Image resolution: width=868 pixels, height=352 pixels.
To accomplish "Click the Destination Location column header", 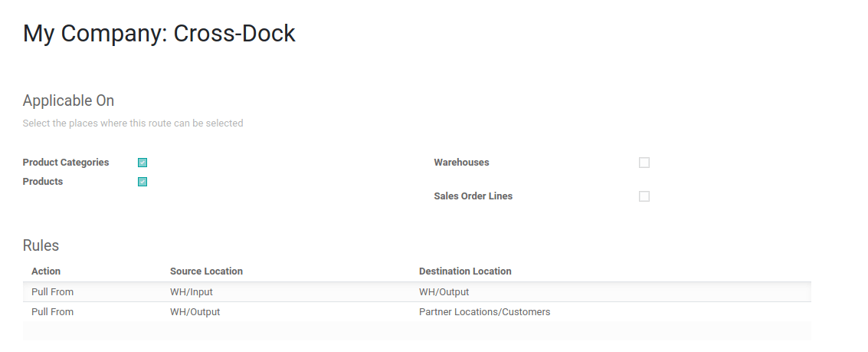I will click(465, 271).
